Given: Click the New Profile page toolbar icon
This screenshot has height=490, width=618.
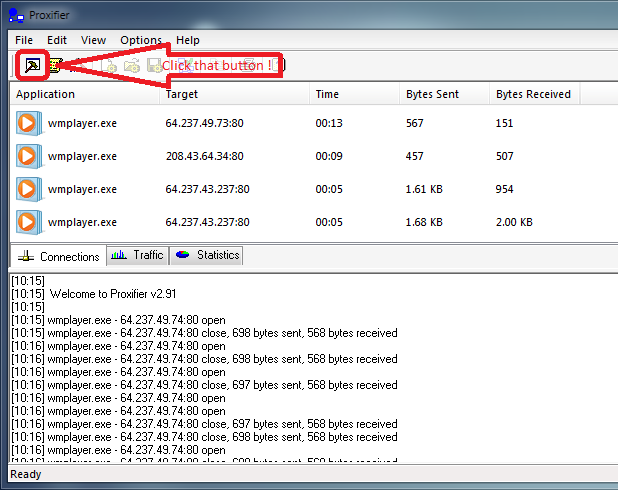Looking at the screenshot, I should [x=109, y=65].
